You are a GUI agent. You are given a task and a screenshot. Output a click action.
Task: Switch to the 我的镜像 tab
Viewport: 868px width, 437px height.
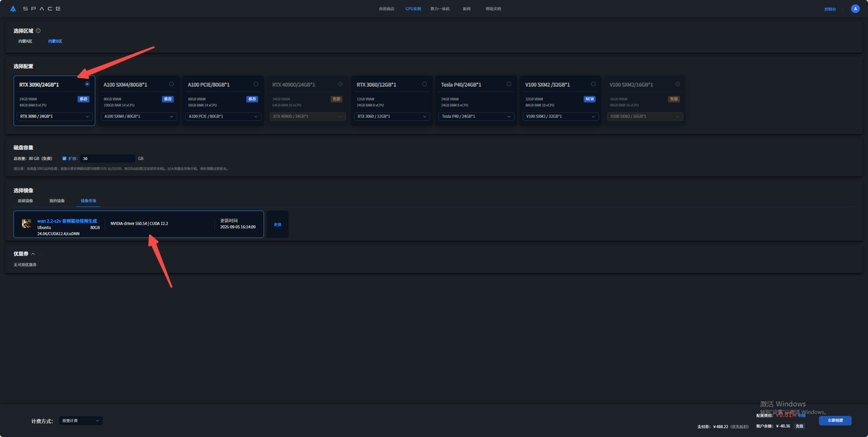(57, 201)
